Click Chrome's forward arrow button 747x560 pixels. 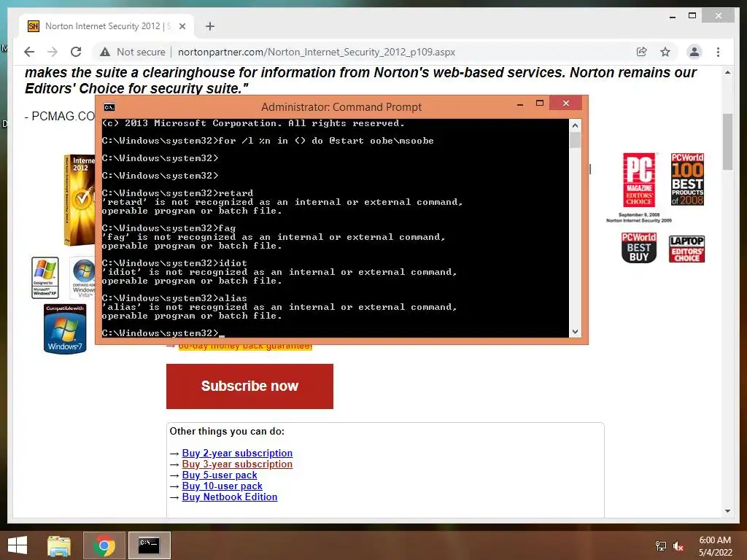pos(53,52)
